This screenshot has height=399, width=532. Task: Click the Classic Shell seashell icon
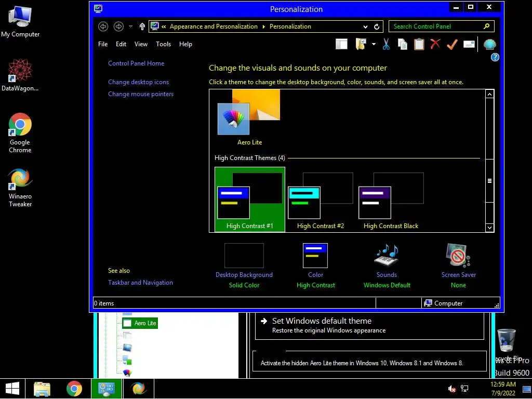click(x=489, y=44)
